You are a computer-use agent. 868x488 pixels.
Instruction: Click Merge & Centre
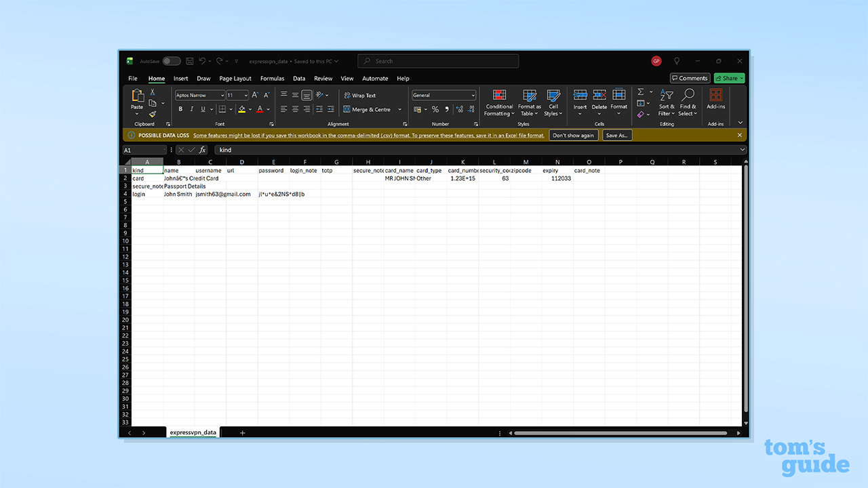pos(367,109)
